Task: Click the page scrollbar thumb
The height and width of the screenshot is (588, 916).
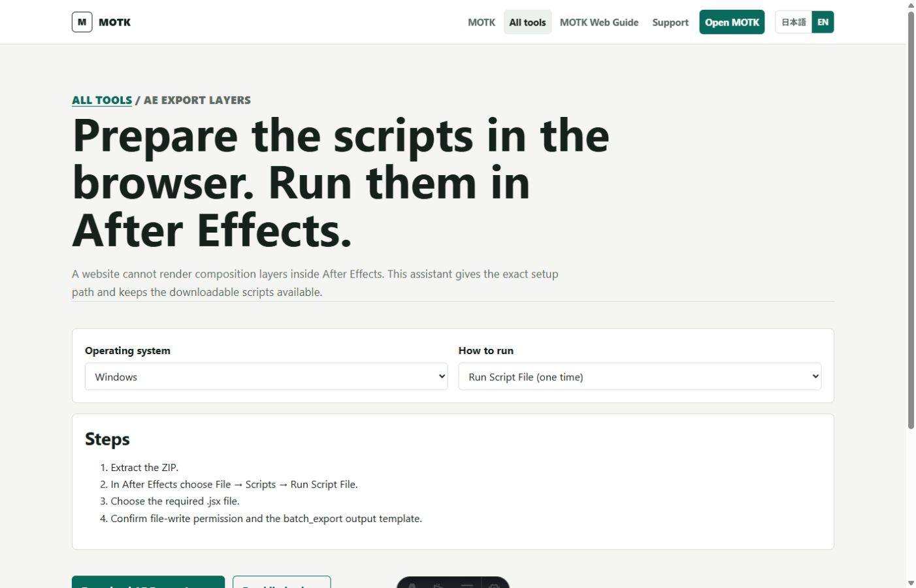Action: [911, 220]
